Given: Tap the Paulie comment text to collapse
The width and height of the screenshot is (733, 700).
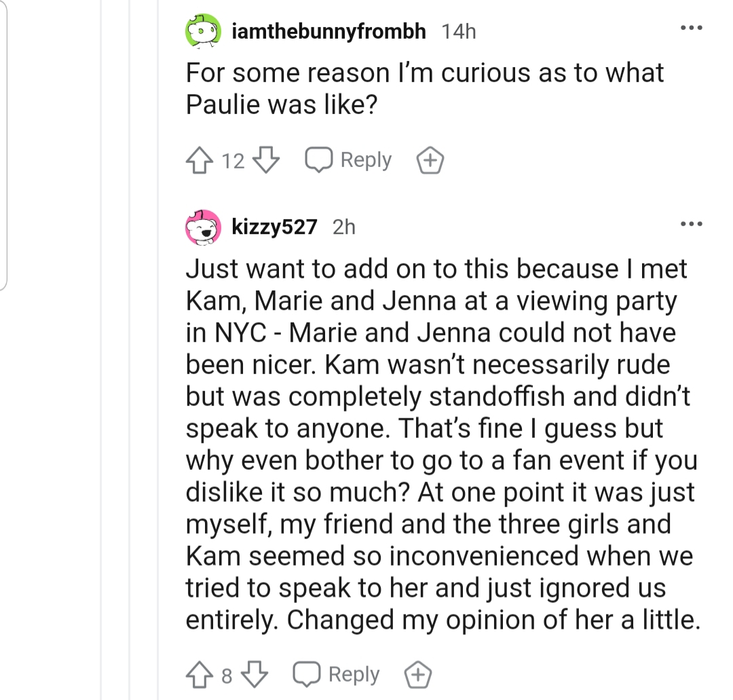Looking at the screenshot, I should point(424,88).
